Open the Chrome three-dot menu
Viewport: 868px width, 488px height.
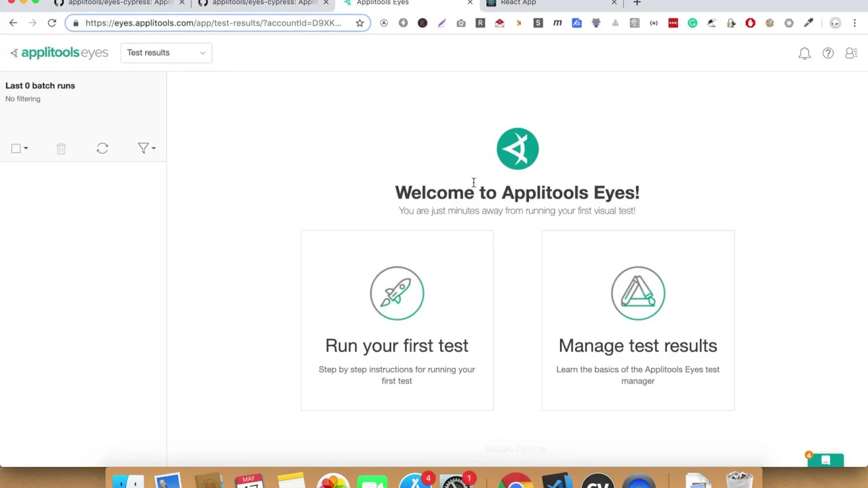point(854,23)
